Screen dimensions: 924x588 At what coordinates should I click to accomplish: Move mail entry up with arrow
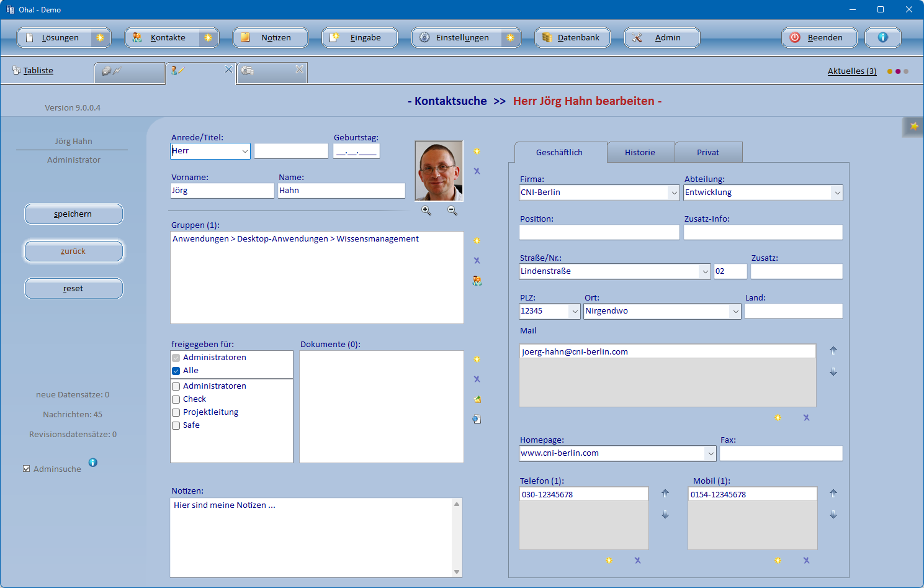coord(833,350)
